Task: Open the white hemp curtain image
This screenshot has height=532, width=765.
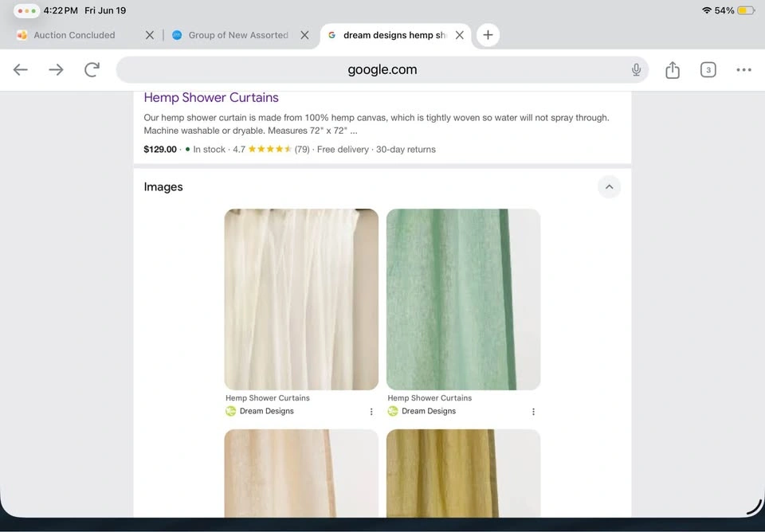Action: [x=301, y=299]
